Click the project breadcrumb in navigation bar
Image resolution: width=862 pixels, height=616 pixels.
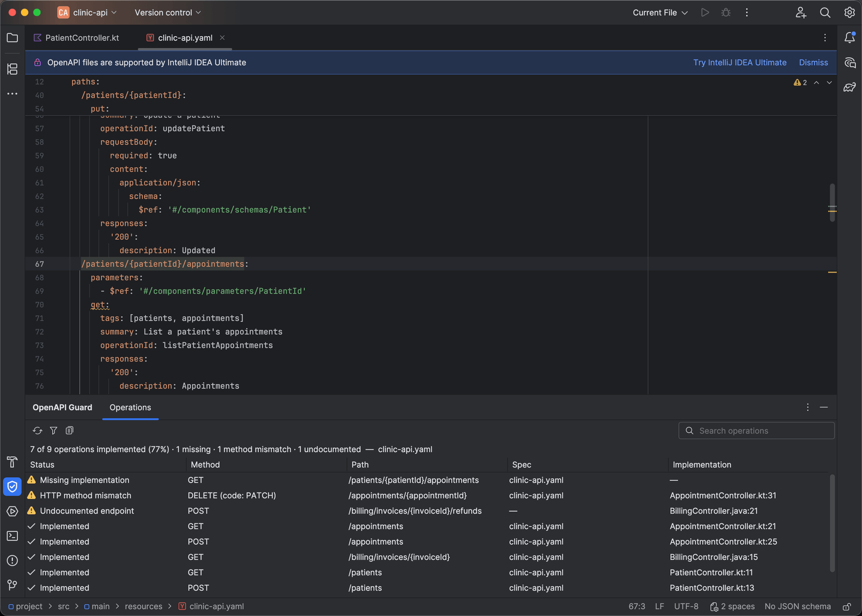(25, 607)
